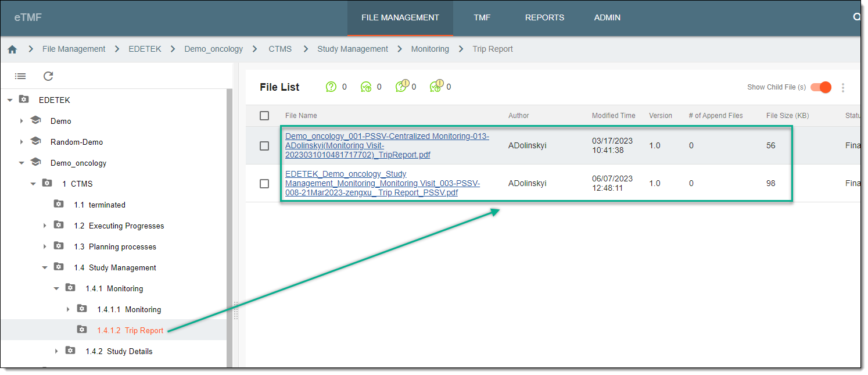Select 1.1 terminated tree item
The width and height of the screenshot is (868, 375).
(x=99, y=205)
